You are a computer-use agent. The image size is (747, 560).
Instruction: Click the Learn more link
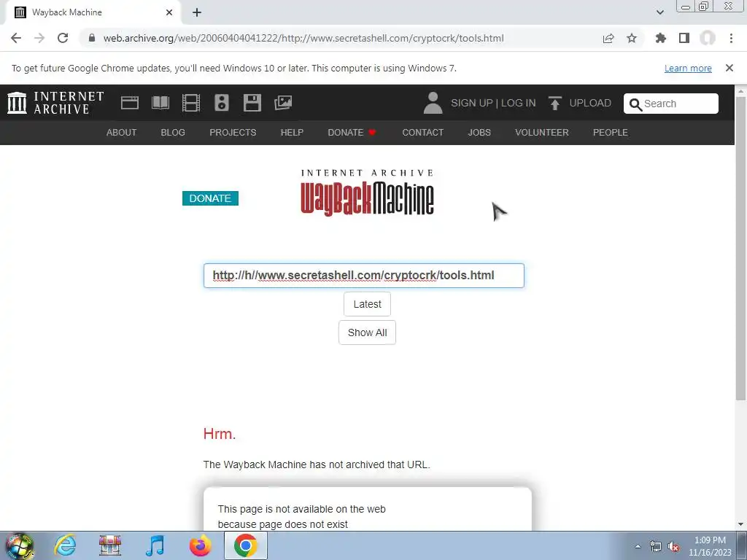point(688,68)
